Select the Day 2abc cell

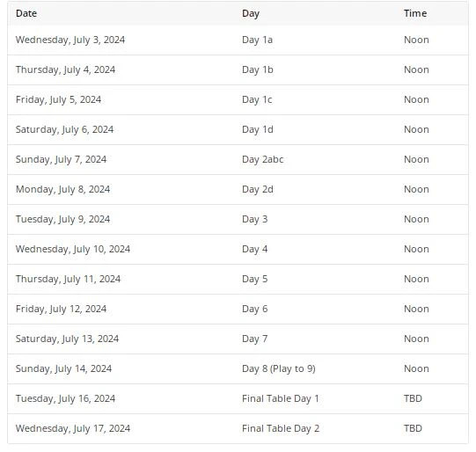point(262,159)
